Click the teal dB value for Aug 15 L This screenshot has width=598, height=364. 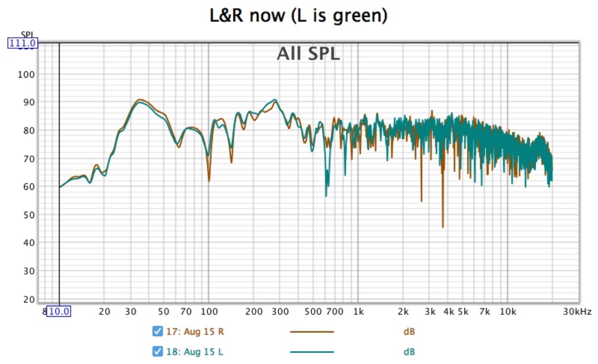[409, 352]
